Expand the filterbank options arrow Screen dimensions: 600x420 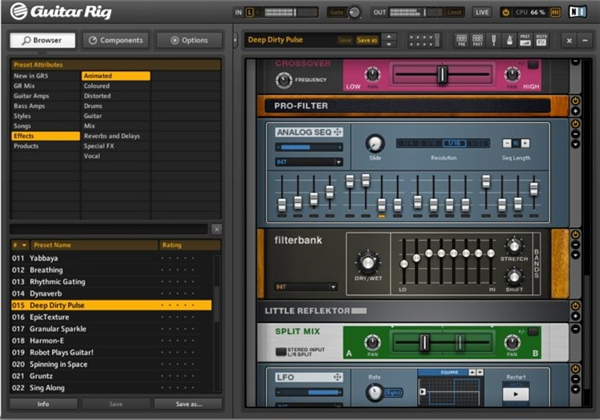pos(575,255)
